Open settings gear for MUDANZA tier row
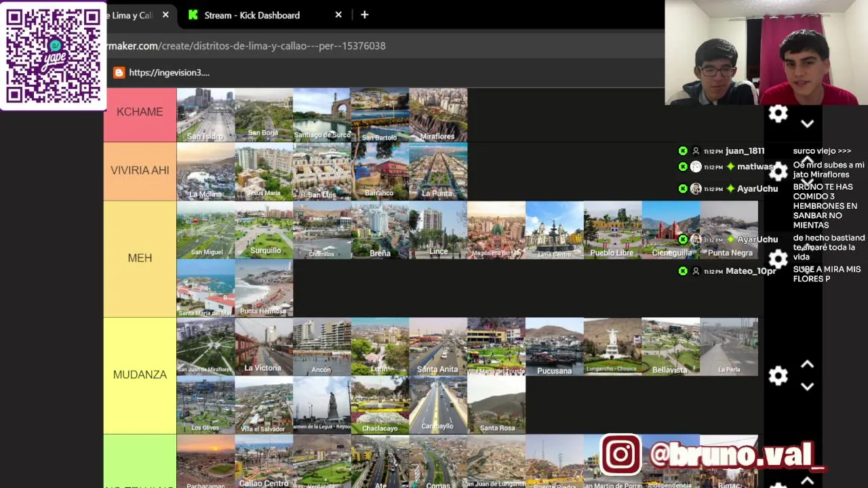The width and height of the screenshot is (868, 488). pyautogui.click(x=778, y=375)
